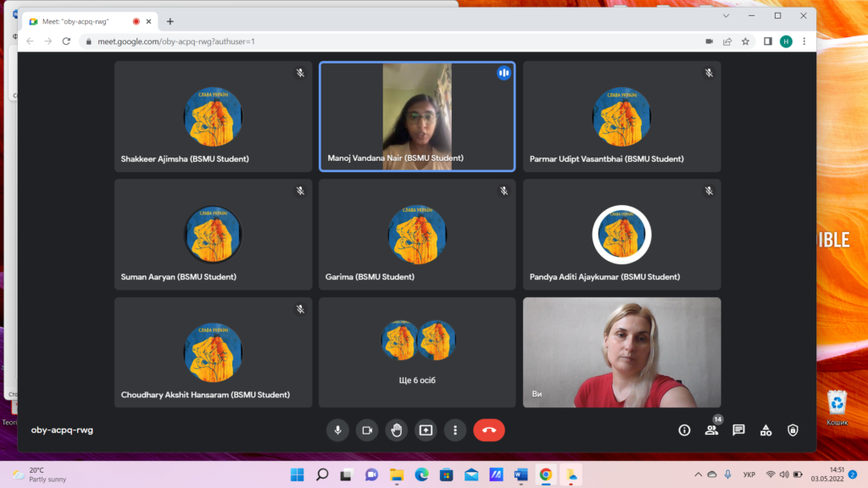Open more options three-dot menu
Image resolution: width=868 pixels, height=488 pixels.
coord(455,430)
